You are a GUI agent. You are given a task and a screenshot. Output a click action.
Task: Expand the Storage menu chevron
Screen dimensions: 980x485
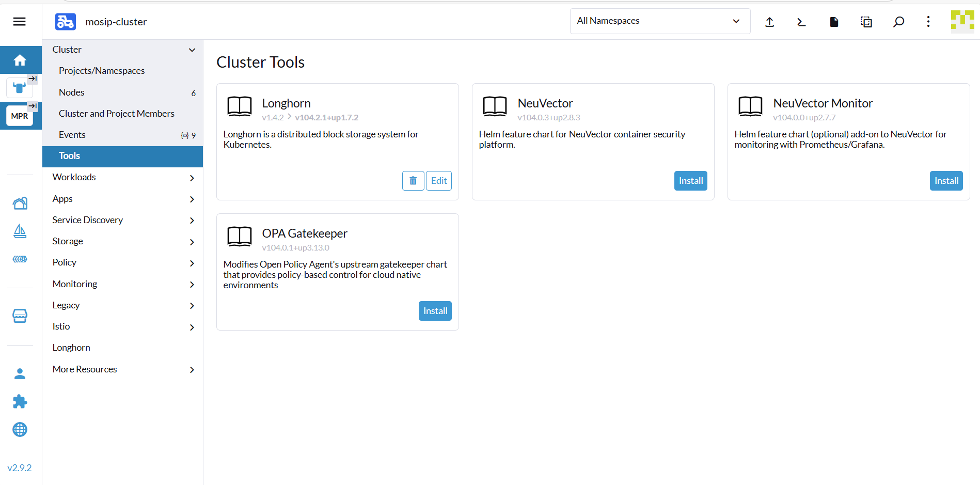[192, 242]
